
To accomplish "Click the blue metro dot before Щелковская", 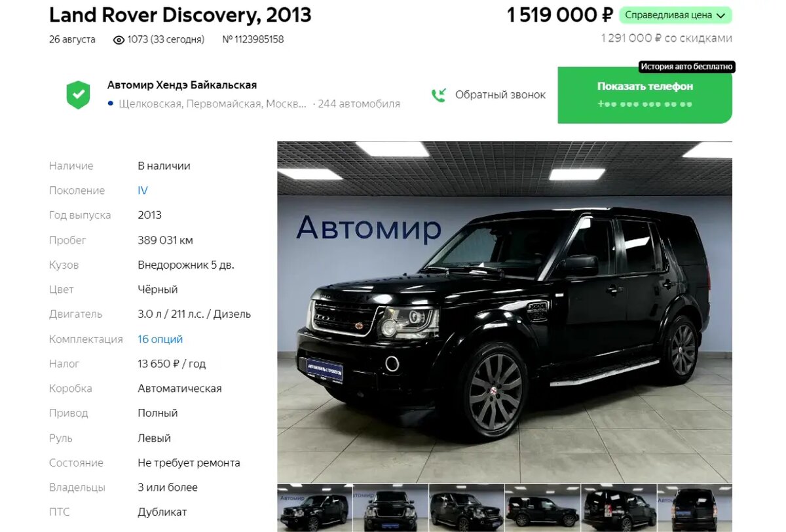I will click(x=111, y=104).
